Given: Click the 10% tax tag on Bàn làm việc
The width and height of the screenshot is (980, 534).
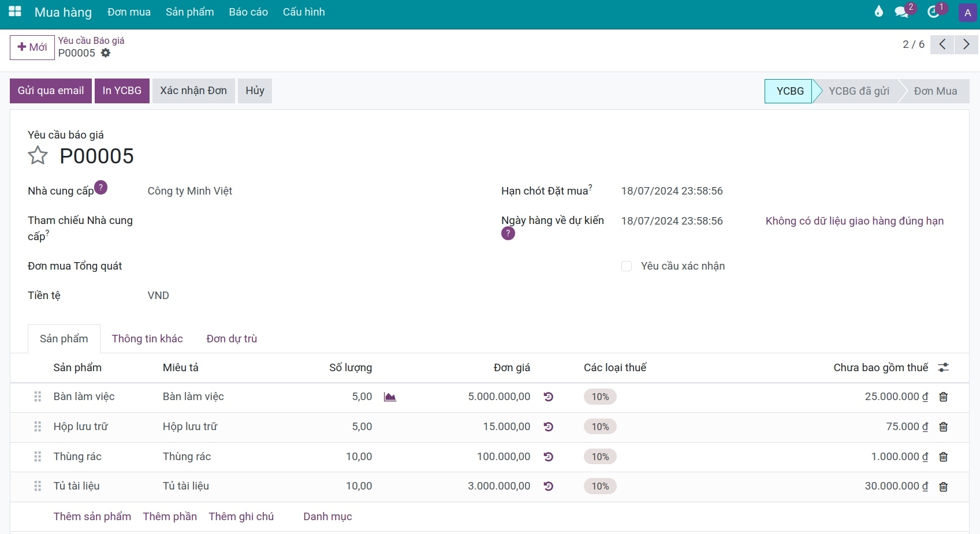Looking at the screenshot, I should [600, 397].
